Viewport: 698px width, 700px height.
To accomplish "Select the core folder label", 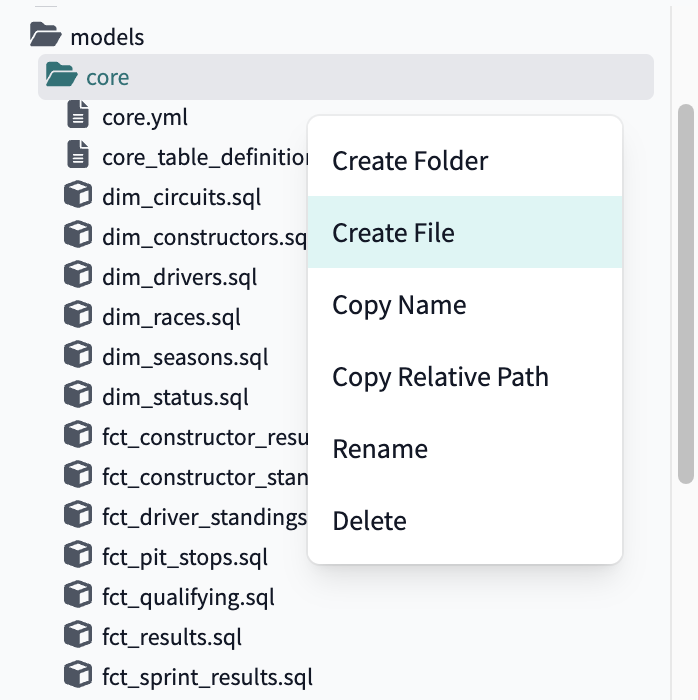I will (108, 78).
